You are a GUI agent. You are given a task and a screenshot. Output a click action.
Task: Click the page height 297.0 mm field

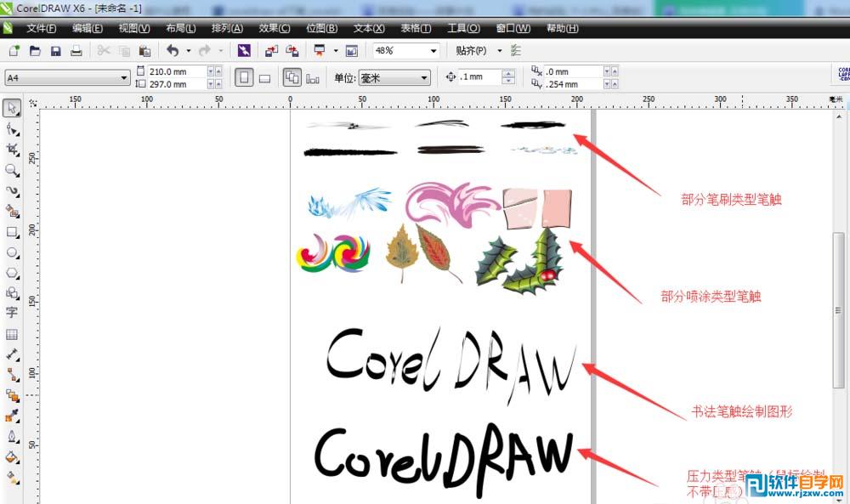(178, 84)
